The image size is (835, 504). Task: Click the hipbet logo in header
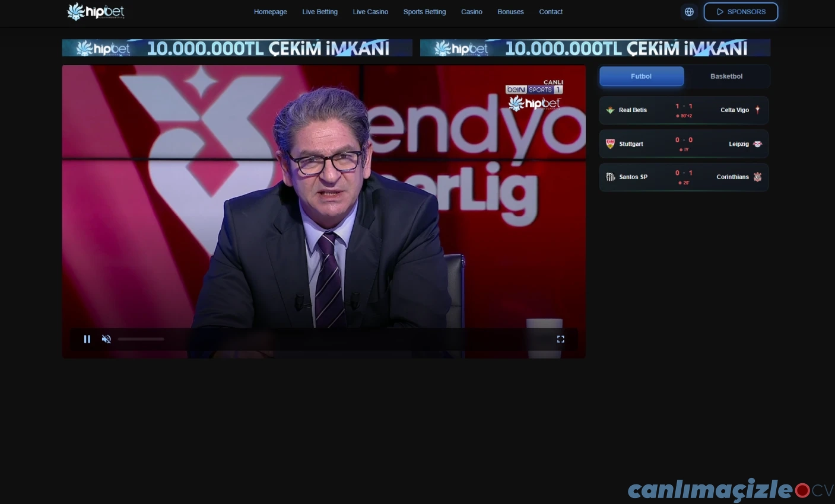(x=96, y=11)
